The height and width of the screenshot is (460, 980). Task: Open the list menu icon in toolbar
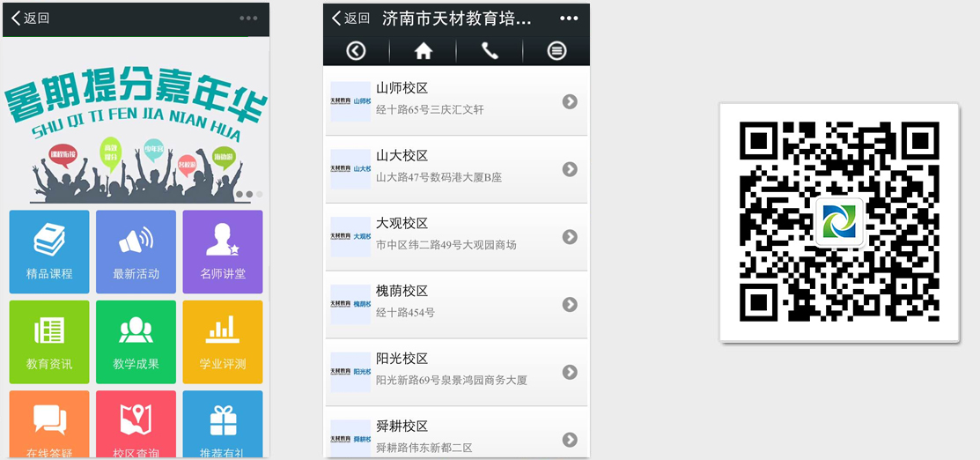[556, 51]
